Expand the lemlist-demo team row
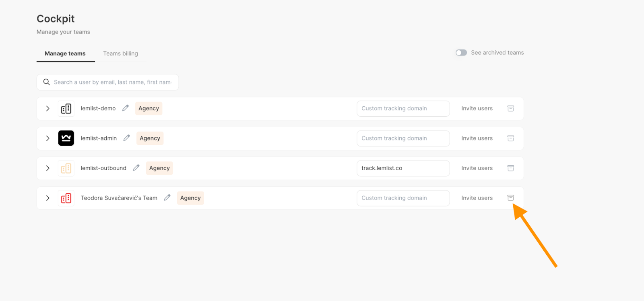 click(x=48, y=109)
